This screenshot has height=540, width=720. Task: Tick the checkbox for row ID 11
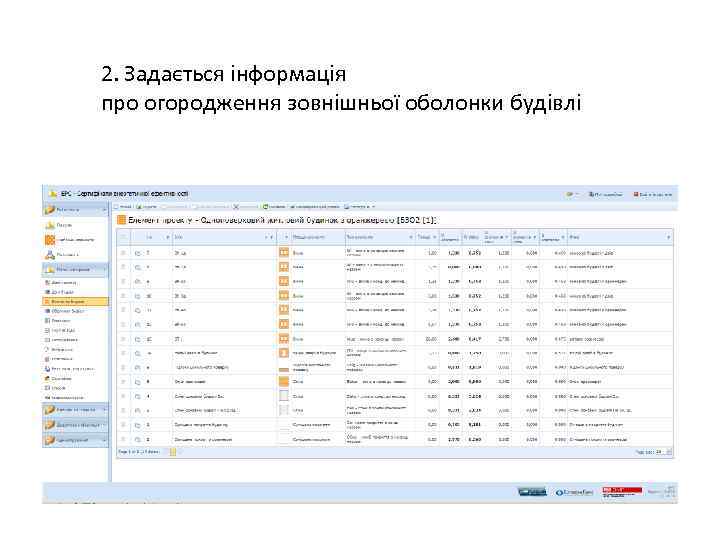coord(123,310)
